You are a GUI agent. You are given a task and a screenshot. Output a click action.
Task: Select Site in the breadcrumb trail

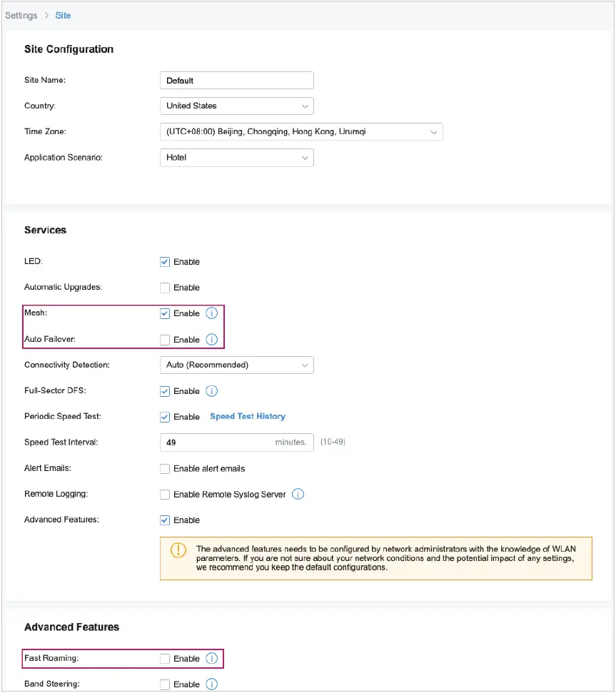point(63,15)
